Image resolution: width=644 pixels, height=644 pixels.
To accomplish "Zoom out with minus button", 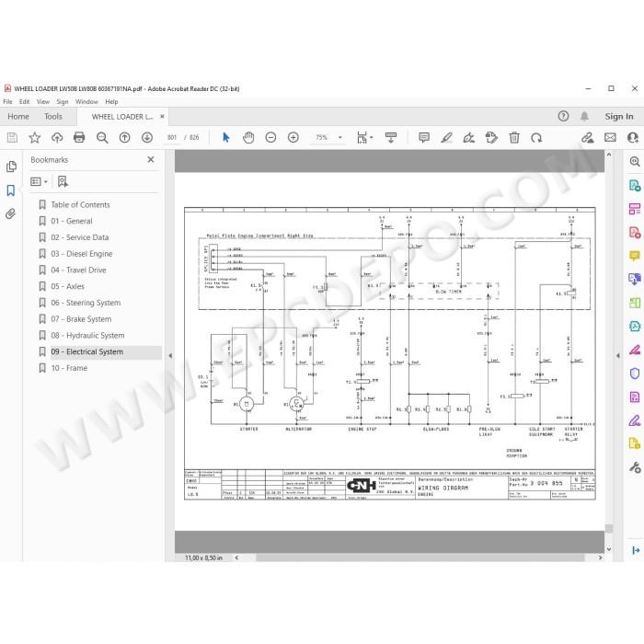I will [x=270, y=138].
